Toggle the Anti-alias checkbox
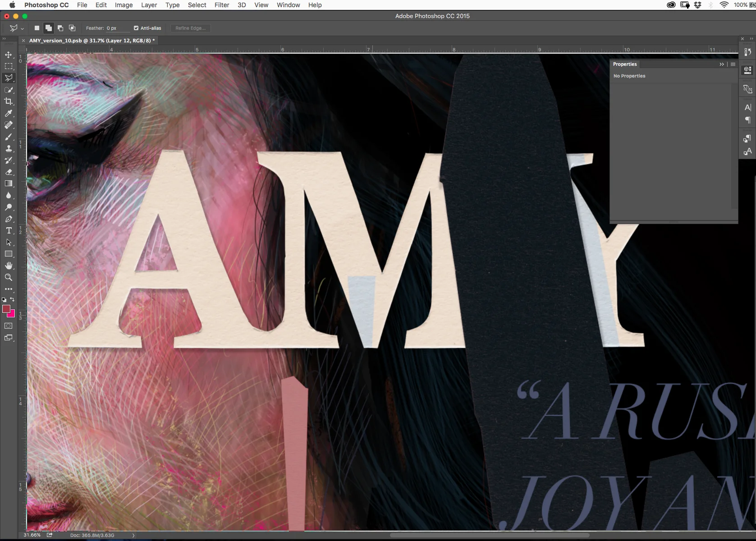Image resolution: width=756 pixels, height=541 pixels. pyautogui.click(x=136, y=28)
